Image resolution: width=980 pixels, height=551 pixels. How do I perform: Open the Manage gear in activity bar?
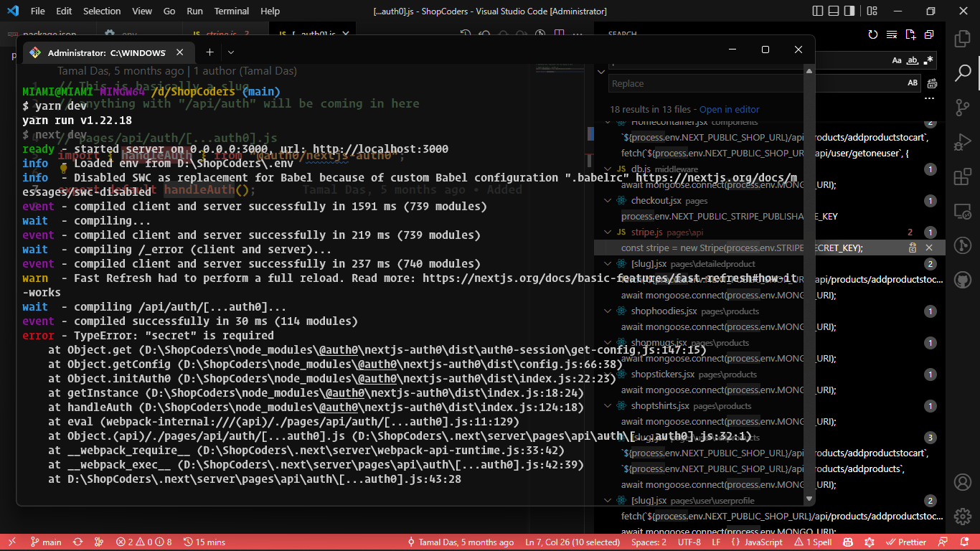coord(962,516)
